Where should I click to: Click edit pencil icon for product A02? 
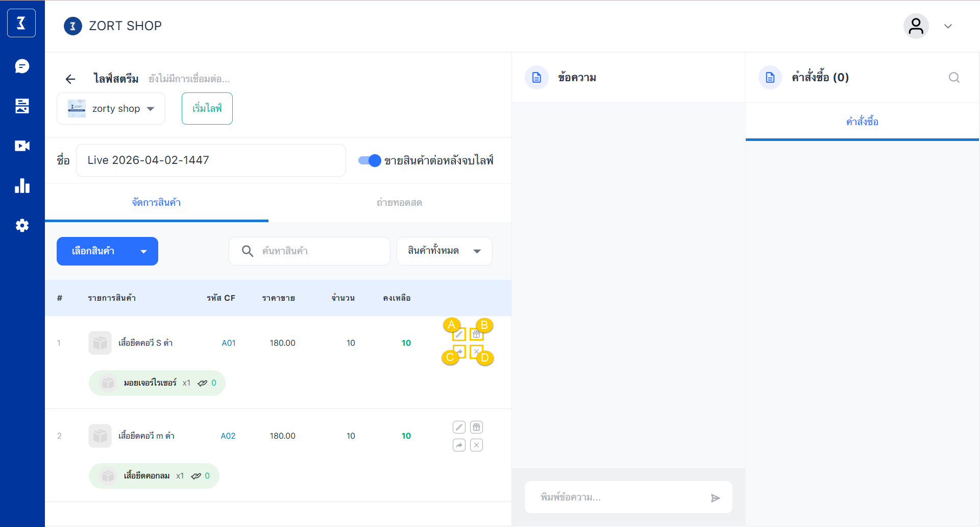point(459,427)
